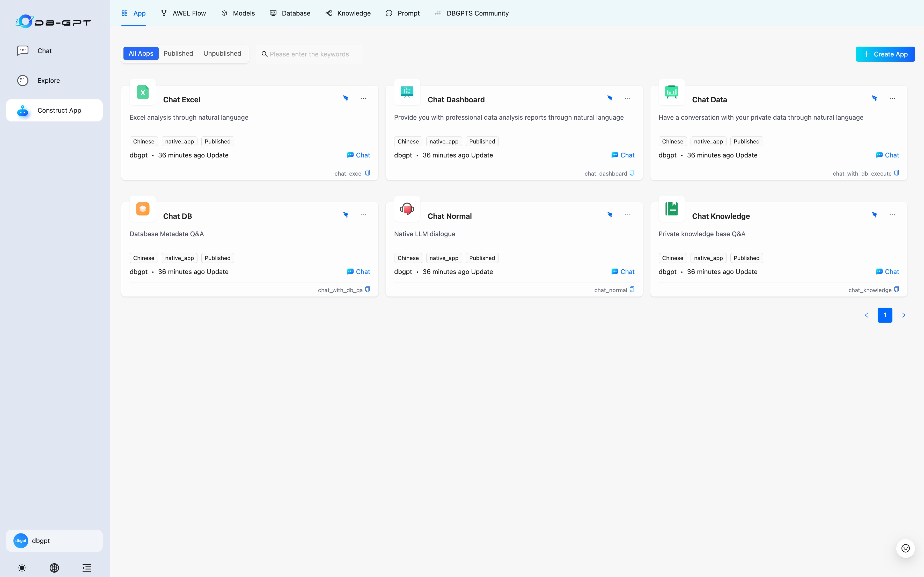Toggle light/dark theme sun icon
924x577 pixels.
22,568
